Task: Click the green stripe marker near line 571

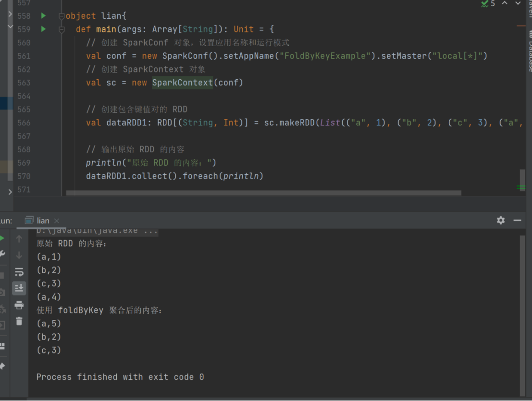Action: click(521, 187)
